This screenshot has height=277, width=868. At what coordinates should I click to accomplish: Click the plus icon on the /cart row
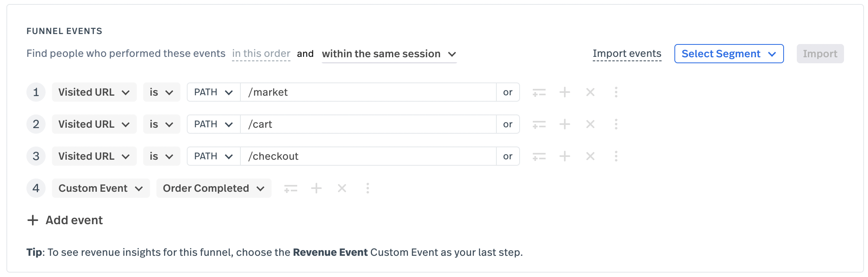point(564,124)
